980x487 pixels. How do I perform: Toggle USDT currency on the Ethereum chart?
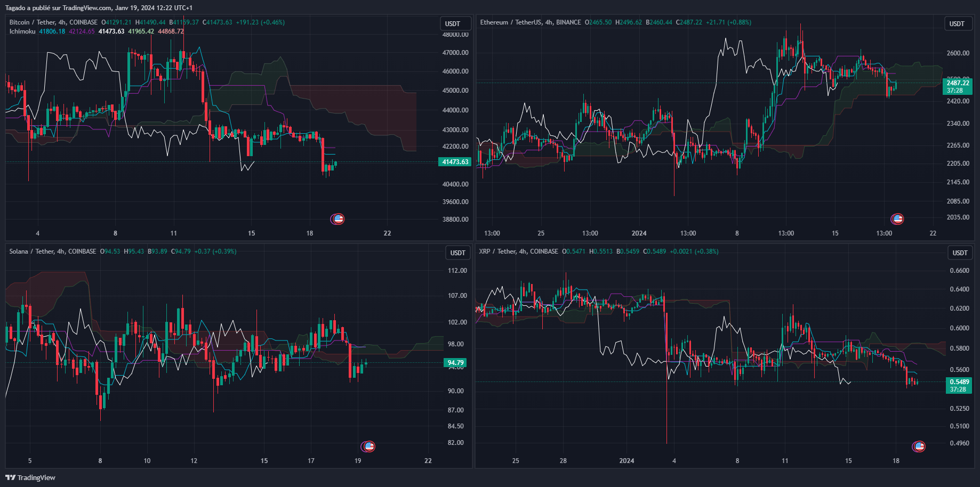click(958, 23)
